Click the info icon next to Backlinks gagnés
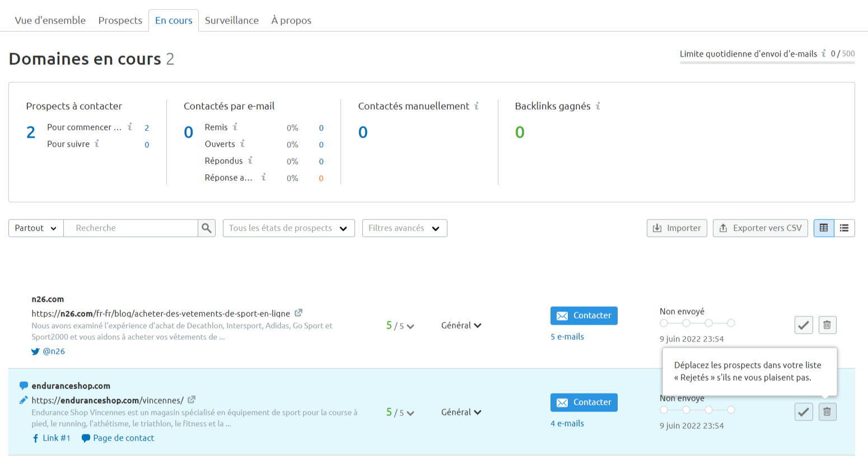The height and width of the screenshot is (463, 868). click(x=598, y=106)
